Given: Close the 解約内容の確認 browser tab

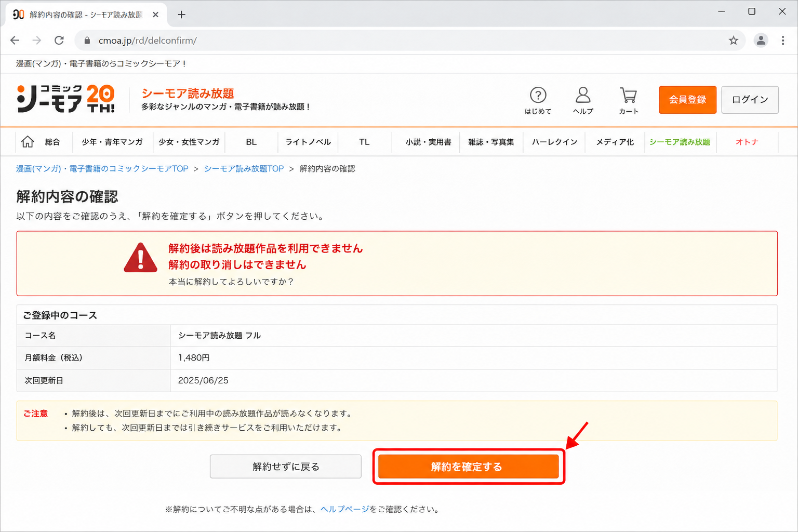Looking at the screenshot, I should tap(155, 15).
